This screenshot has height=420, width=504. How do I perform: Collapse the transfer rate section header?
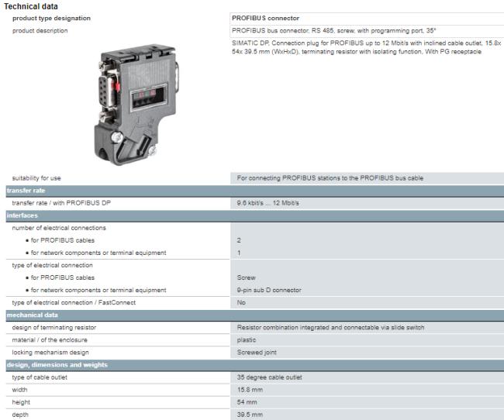point(26,190)
